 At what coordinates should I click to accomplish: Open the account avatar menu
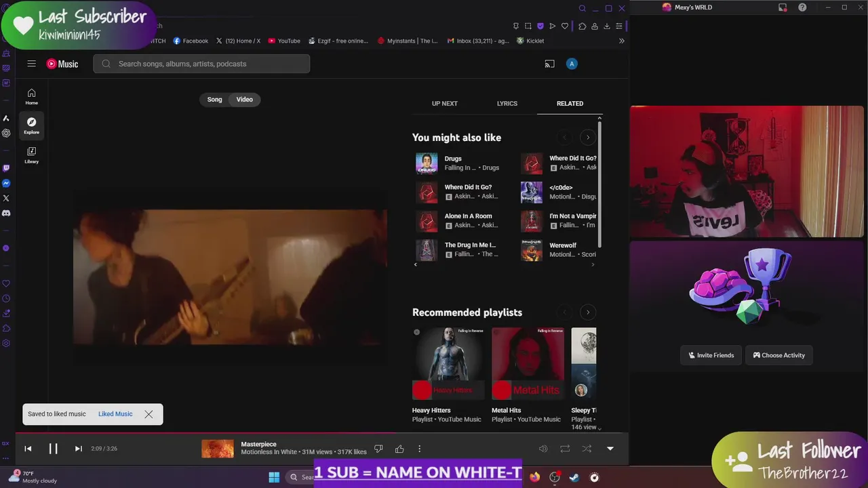(572, 64)
